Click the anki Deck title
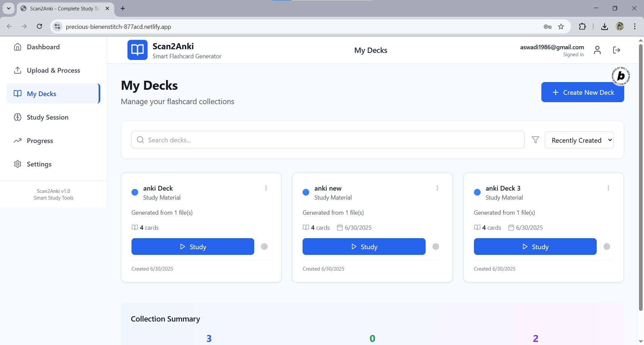Screen dimensions: 644x345 pos(158,188)
